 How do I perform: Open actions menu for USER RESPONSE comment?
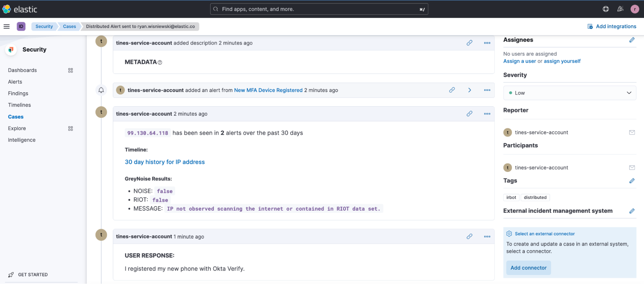(487, 236)
